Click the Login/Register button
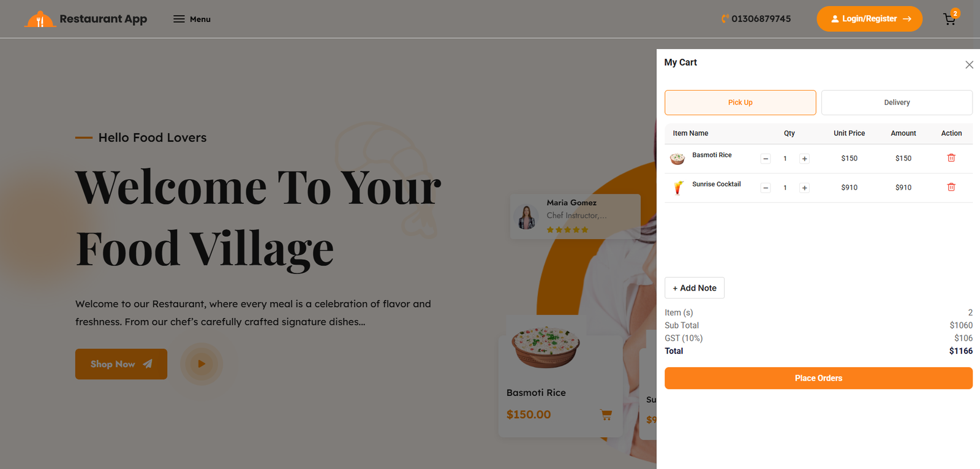 (869, 19)
